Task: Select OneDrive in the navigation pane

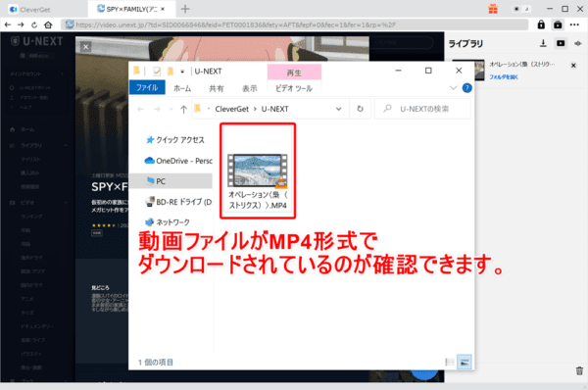Action: tap(178, 161)
